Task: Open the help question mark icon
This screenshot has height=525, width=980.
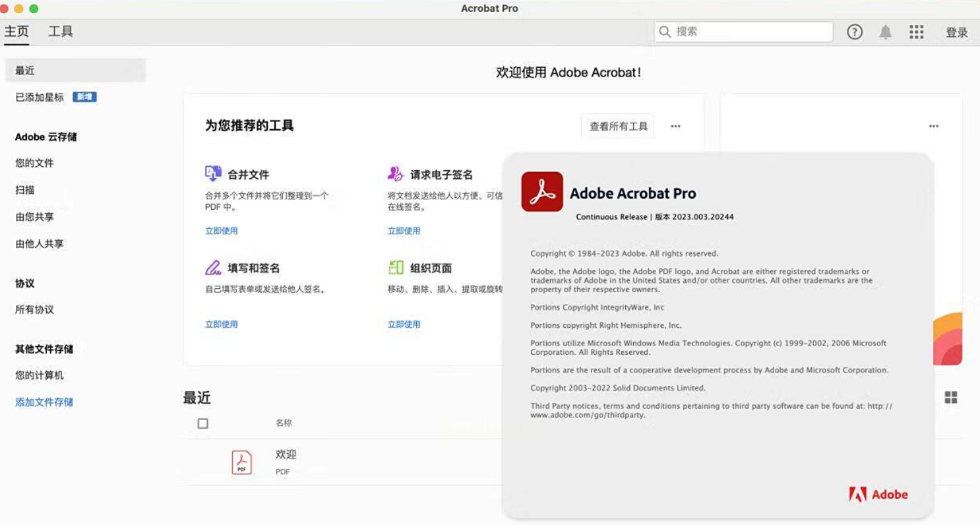Action: (855, 32)
